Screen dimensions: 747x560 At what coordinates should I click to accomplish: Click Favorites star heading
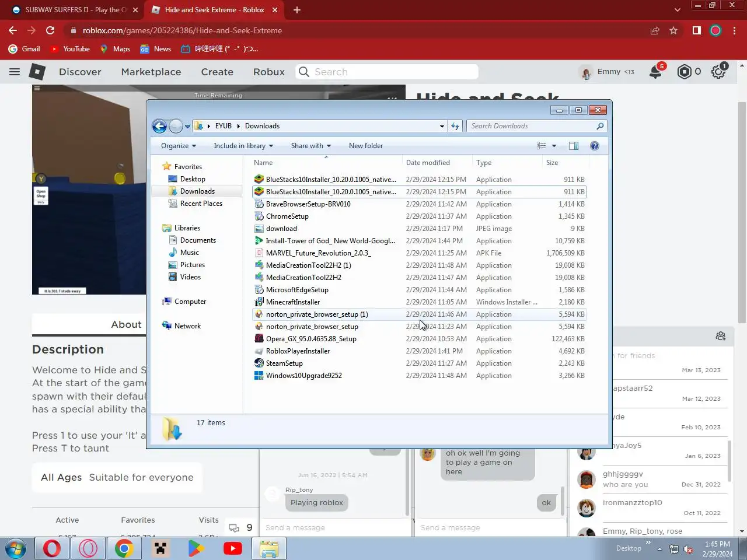coord(188,167)
